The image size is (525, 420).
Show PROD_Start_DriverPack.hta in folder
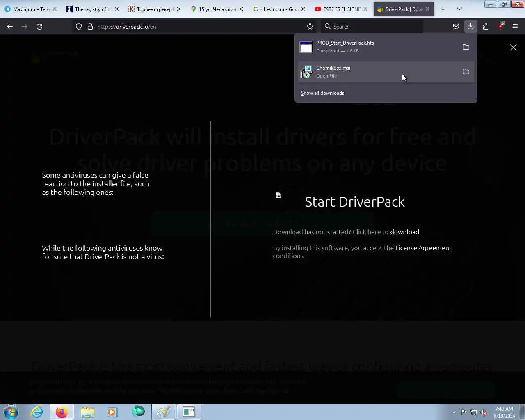(466, 47)
